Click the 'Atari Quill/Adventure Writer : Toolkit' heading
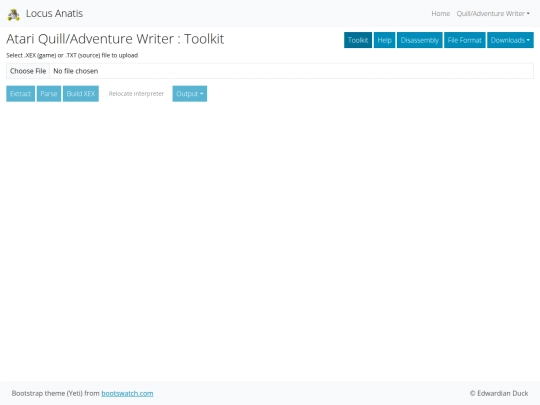This screenshot has height=405, width=540. pos(115,39)
